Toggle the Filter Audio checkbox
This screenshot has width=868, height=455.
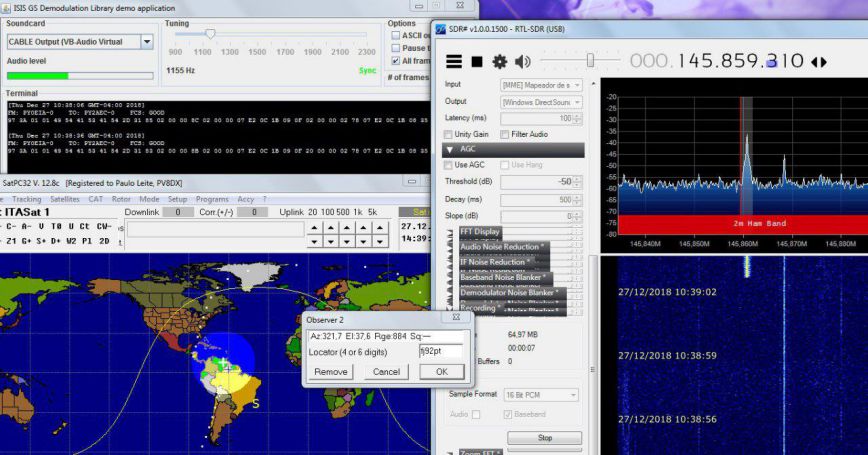click(505, 134)
